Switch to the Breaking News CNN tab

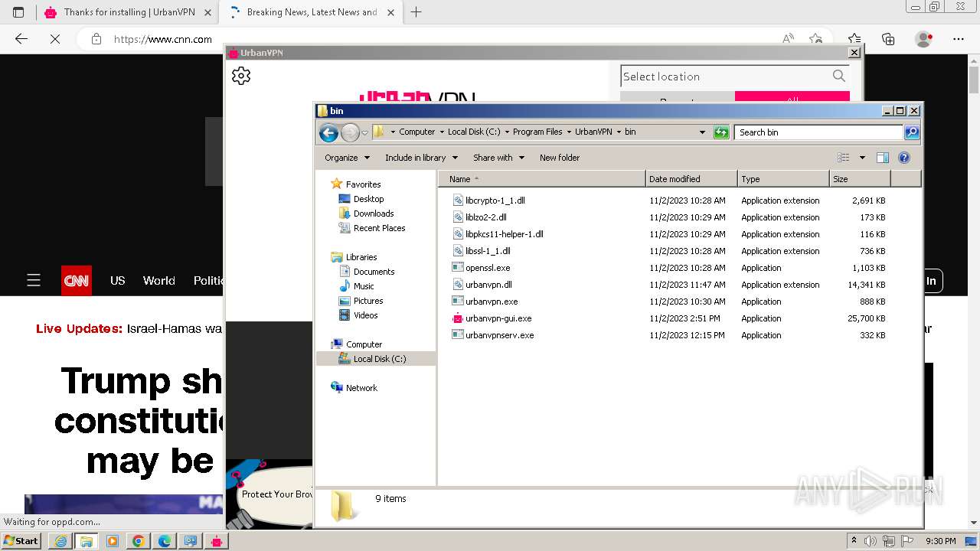[x=312, y=12]
